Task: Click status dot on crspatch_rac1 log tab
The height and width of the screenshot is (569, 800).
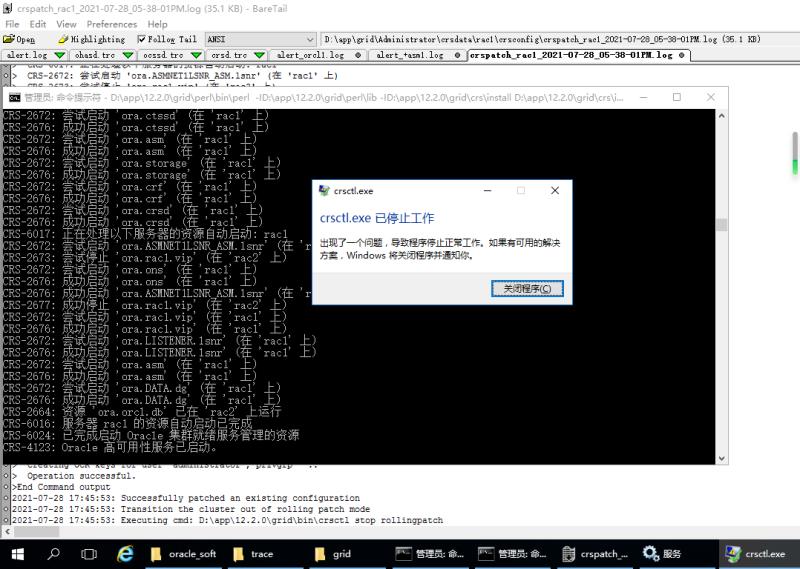Action: (681, 55)
